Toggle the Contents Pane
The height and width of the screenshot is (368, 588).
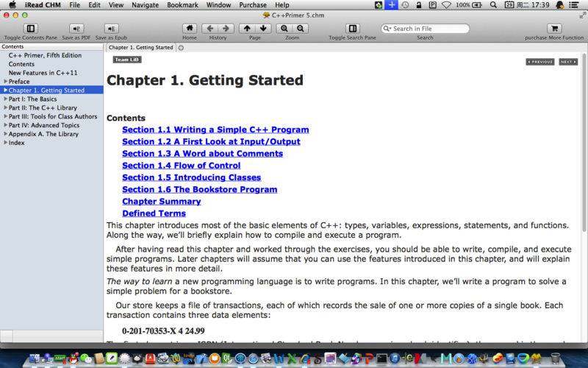[x=31, y=29]
